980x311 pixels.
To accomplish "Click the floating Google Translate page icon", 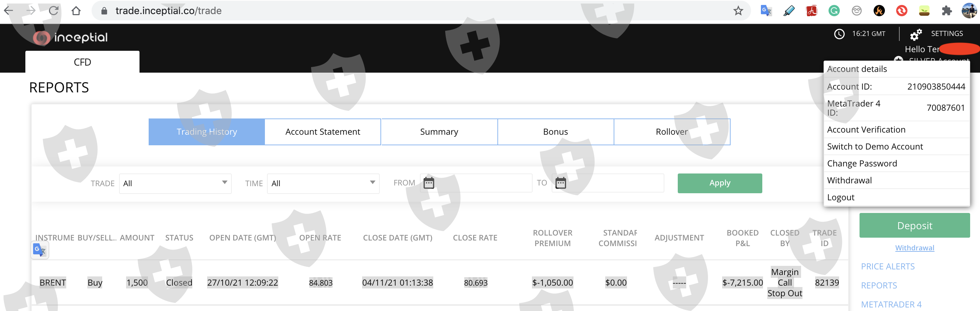I will pos(39,250).
